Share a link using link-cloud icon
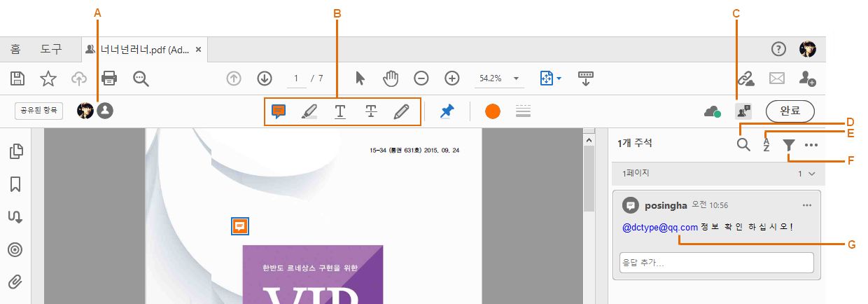Screen dimensions: 868x304 coord(747,78)
